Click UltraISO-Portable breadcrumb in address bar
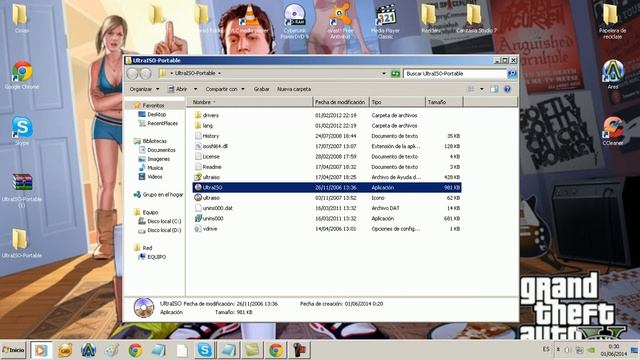 [195, 73]
